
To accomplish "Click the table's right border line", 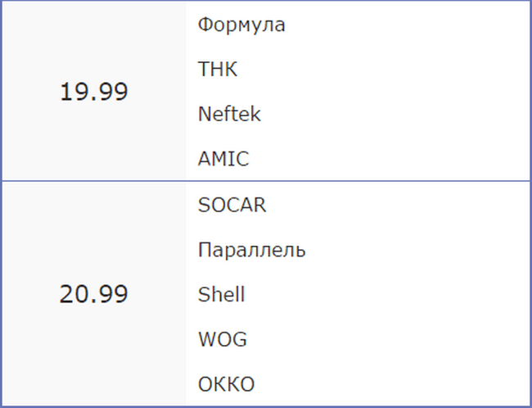I will (530, 205).
